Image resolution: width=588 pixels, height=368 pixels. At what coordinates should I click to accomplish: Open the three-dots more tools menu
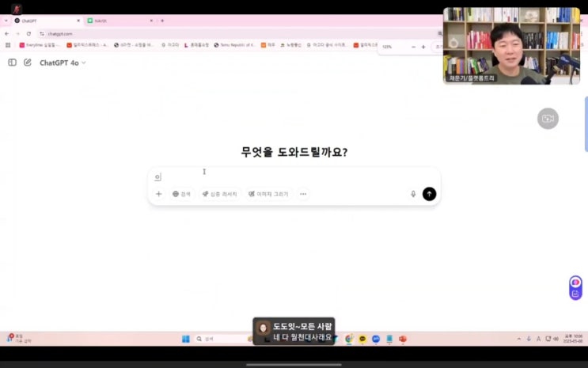pos(303,194)
